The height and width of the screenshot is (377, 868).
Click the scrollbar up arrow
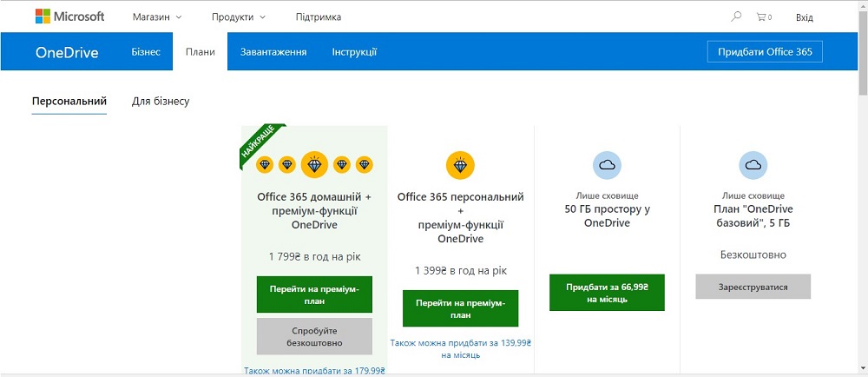tap(863, 5)
